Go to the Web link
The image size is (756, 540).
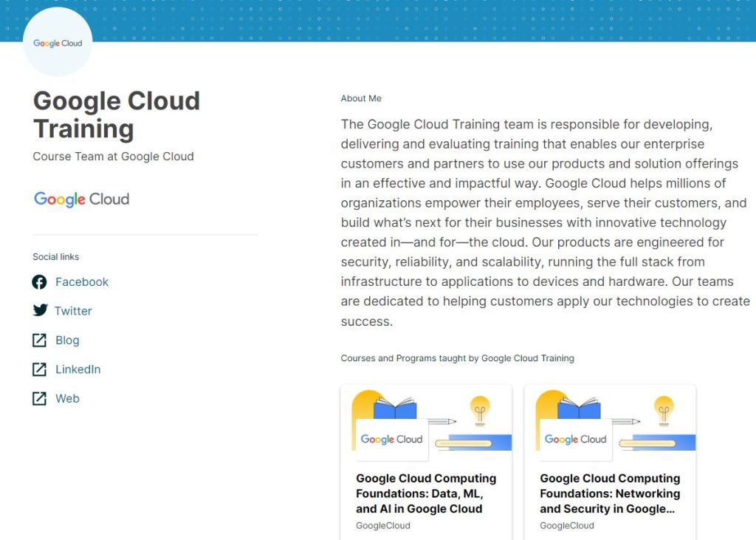[67, 399]
